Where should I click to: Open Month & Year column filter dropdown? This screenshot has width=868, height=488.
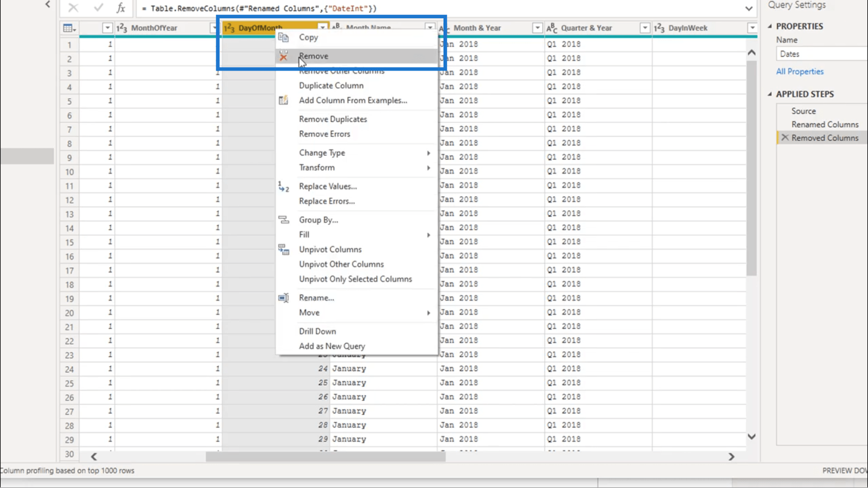pyautogui.click(x=537, y=28)
